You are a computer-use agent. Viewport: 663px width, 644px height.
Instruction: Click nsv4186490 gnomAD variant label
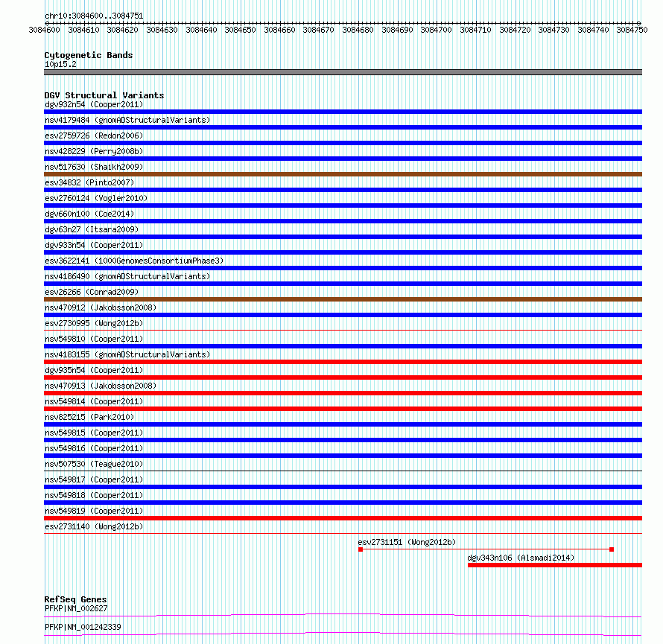(127, 276)
